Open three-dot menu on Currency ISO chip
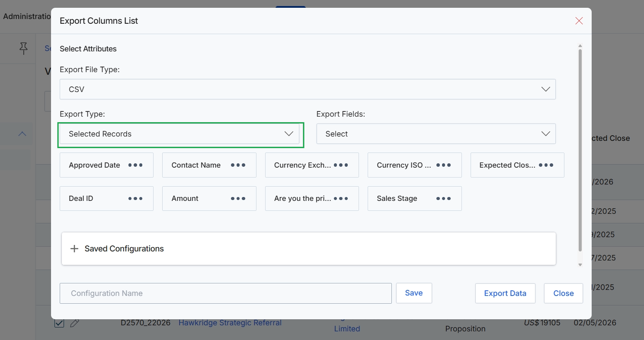Viewport: 644px width, 340px height. [x=444, y=165]
